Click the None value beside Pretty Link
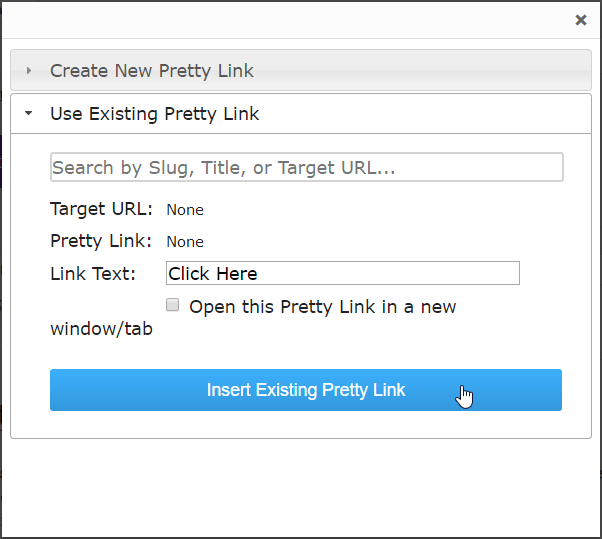 coord(185,242)
